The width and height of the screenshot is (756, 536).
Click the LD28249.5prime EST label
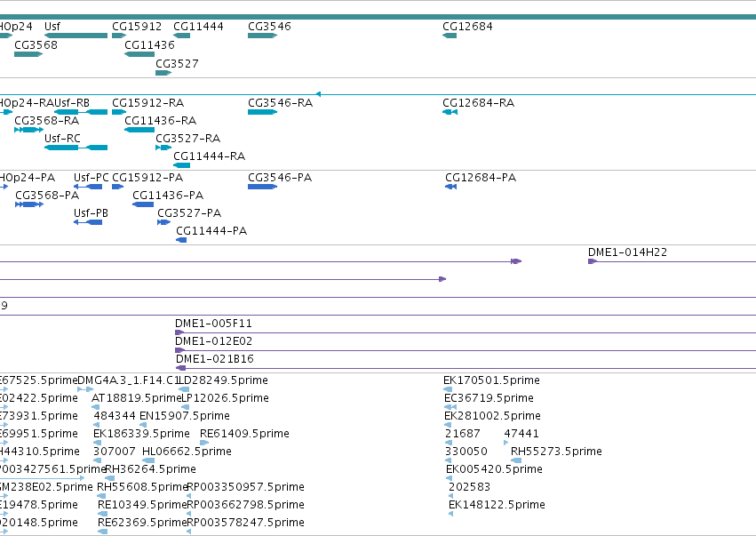click(x=223, y=380)
